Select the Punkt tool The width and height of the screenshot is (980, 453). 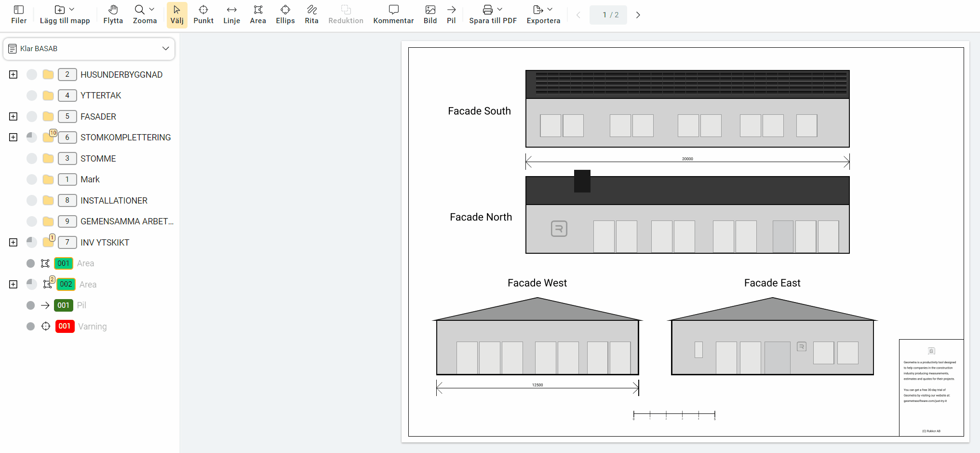(203, 15)
